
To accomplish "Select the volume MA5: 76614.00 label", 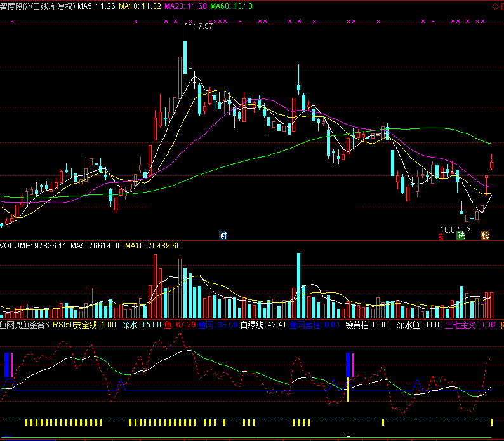I will (x=96, y=246).
